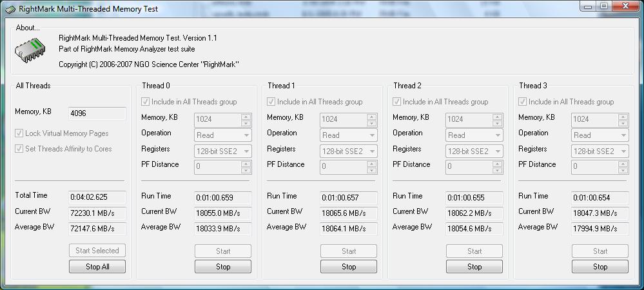
Task: Click Thread 0 Average BW 18033.9 MB/s
Action: pyautogui.click(x=222, y=229)
